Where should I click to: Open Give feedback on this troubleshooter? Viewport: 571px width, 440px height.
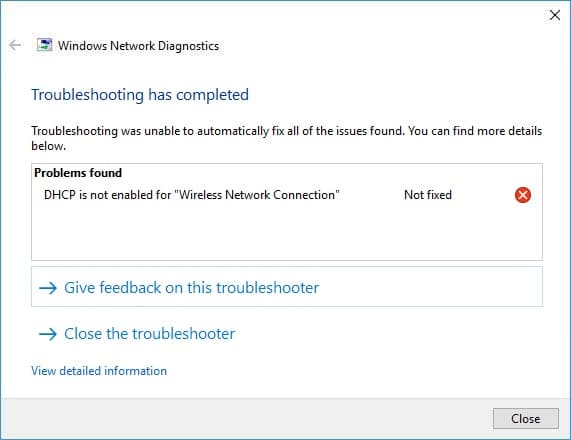pyautogui.click(x=287, y=287)
